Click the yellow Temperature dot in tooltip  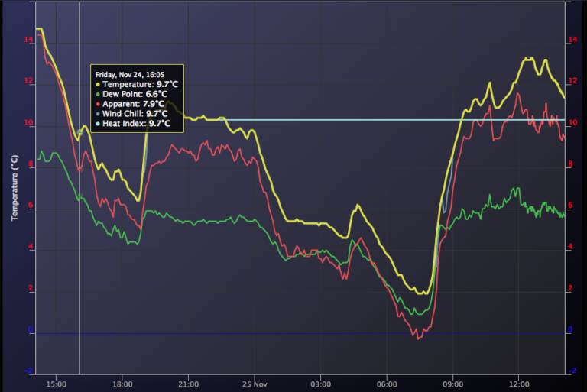(x=98, y=84)
